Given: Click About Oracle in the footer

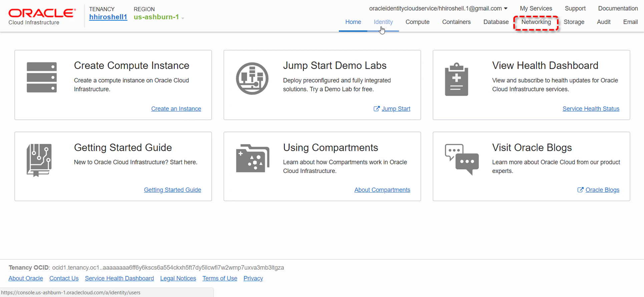Looking at the screenshot, I should coord(26,278).
